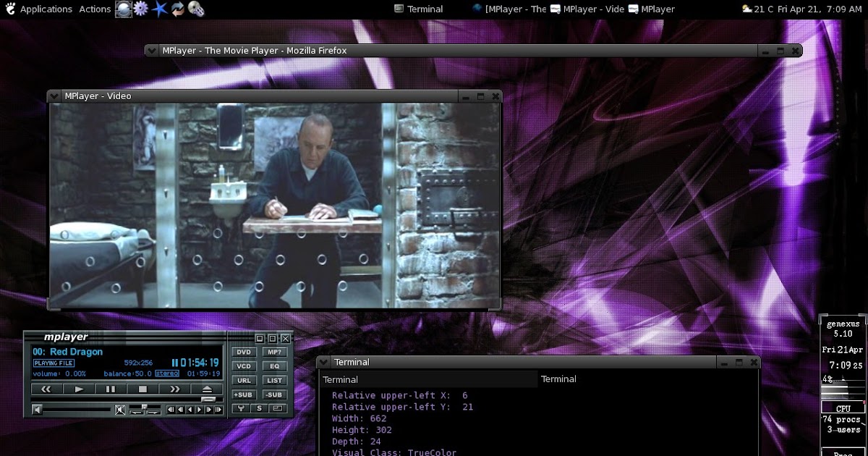Open the Actions menu

click(94, 9)
